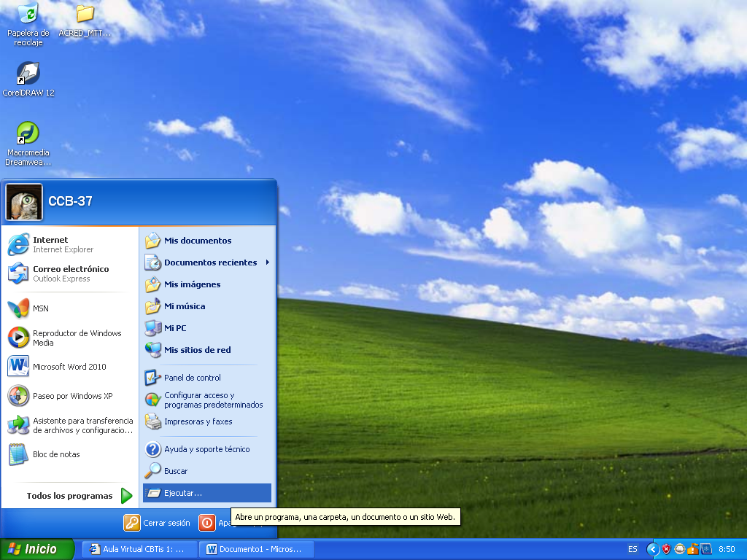This screenshot has width=747, height=560.
Task: Expand the Documentos recientes submenu arrow
Action: pyautogui.click(x=268, y=262)
